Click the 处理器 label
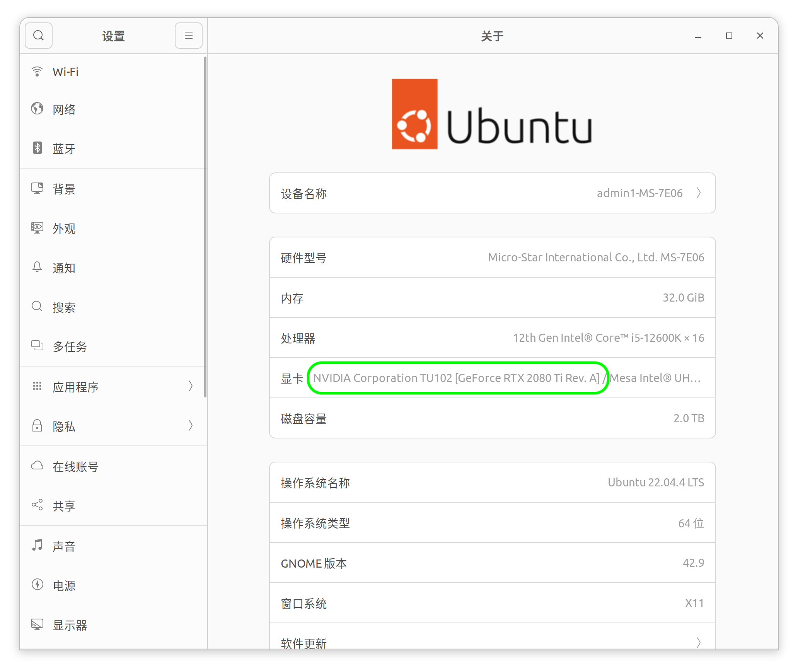This screenshot has width=798, height=672. click(x=298, y=338)
